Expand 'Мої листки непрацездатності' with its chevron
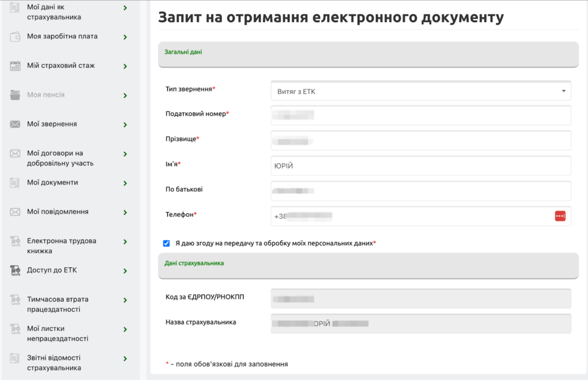 click(x=126, y=328)
